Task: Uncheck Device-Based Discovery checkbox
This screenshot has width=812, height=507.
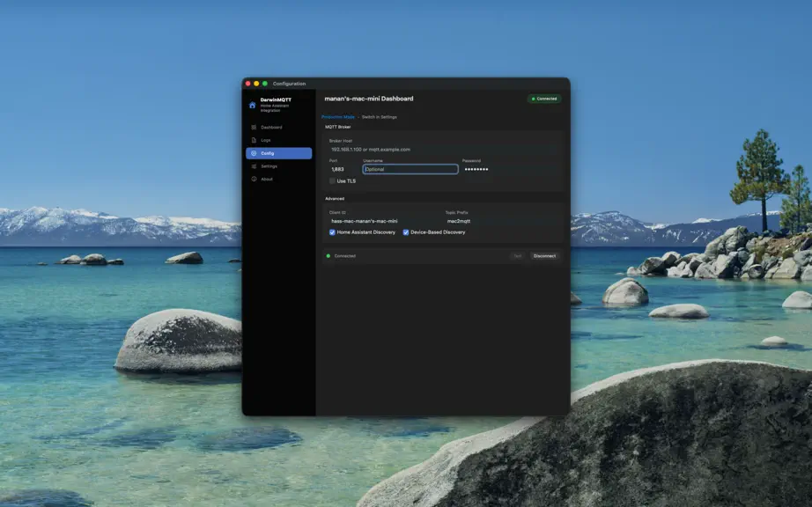Action: tap(405, 232)
